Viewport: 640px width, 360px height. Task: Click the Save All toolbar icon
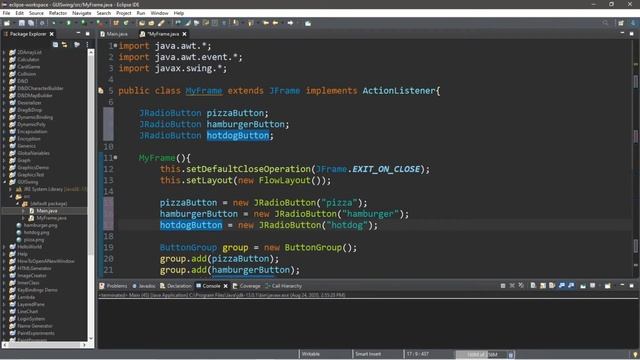tap(31, 23)
